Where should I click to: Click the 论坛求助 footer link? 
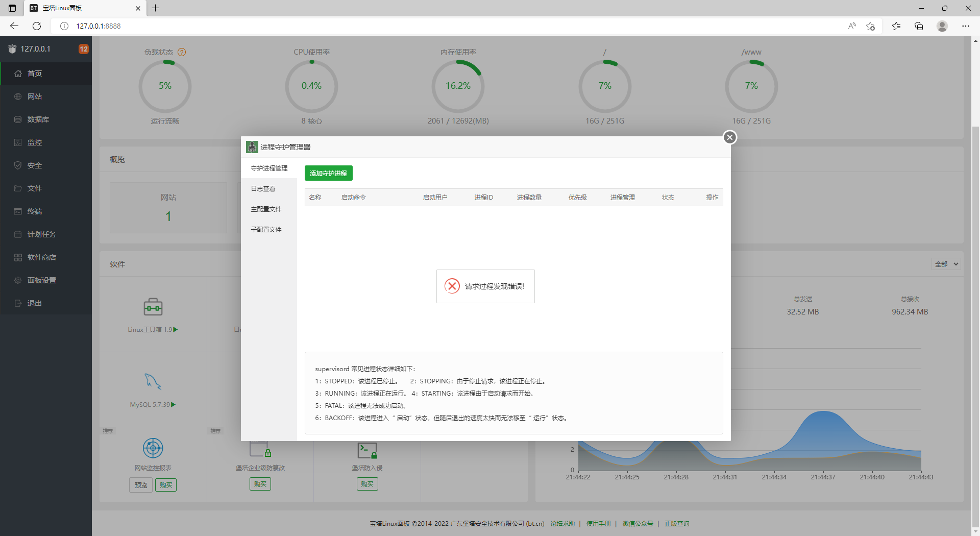(562, 523)
